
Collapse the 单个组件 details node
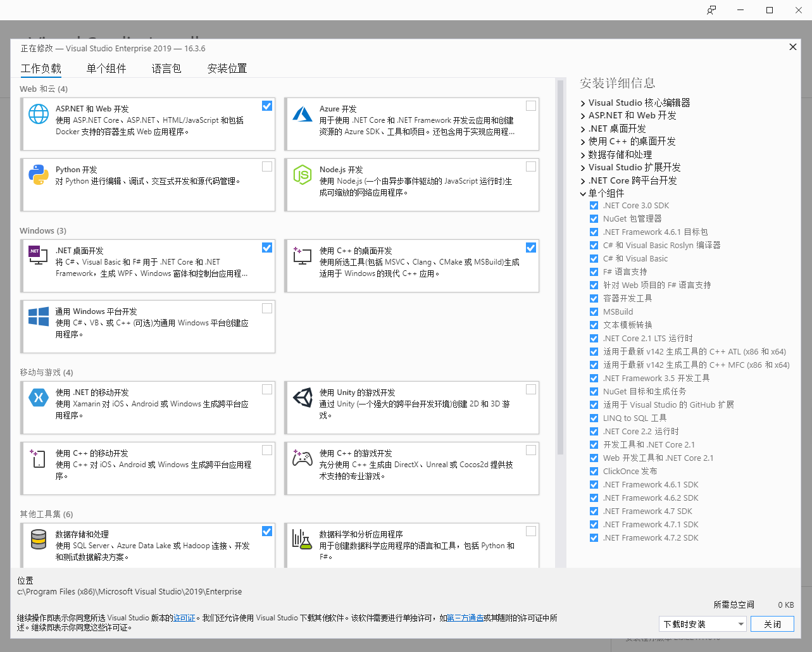coord(583,194)
